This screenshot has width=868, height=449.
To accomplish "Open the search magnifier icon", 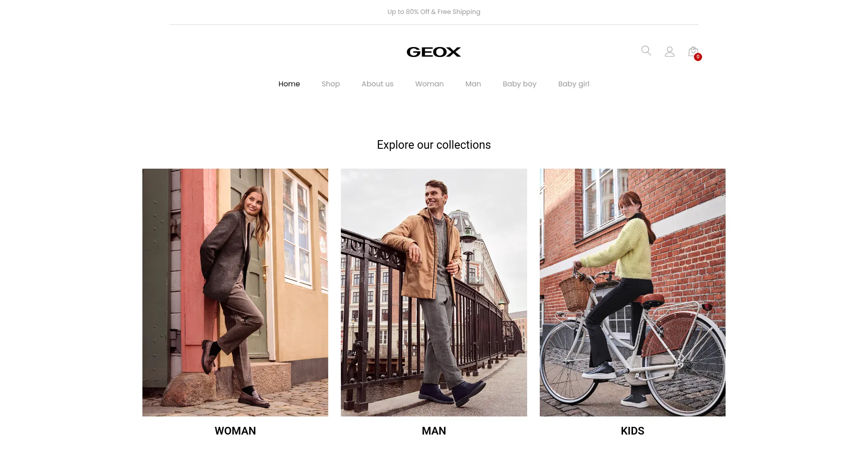I will click(646, 51).
